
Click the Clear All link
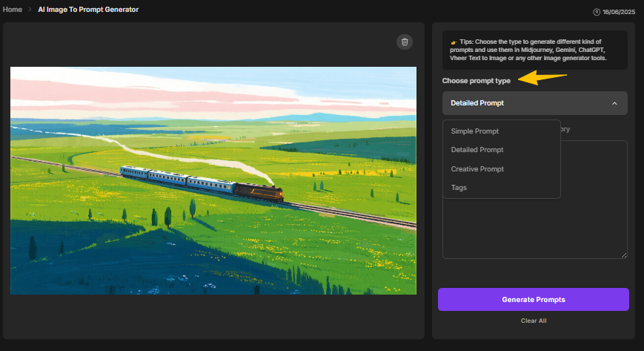tap(533, 321)
